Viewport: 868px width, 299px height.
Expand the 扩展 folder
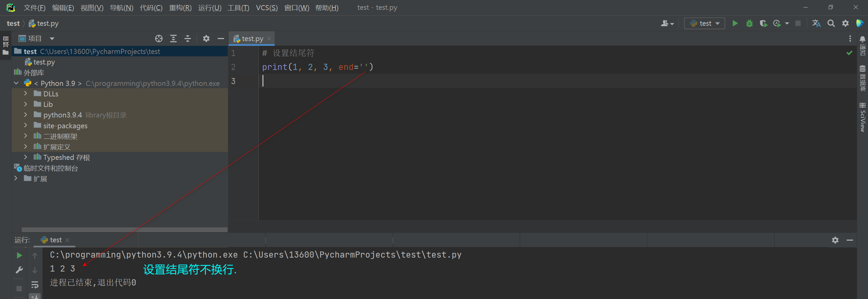pos(16,179)
